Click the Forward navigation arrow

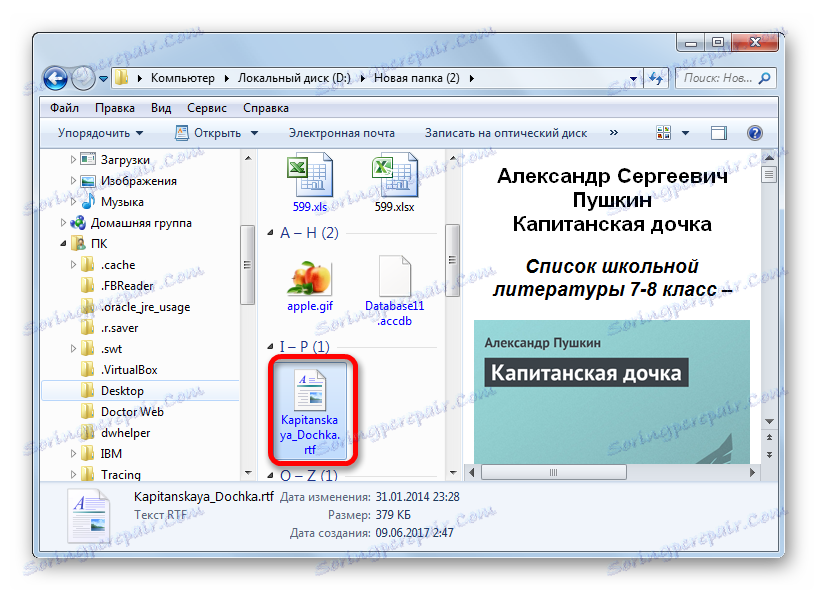tap(82, 79)
